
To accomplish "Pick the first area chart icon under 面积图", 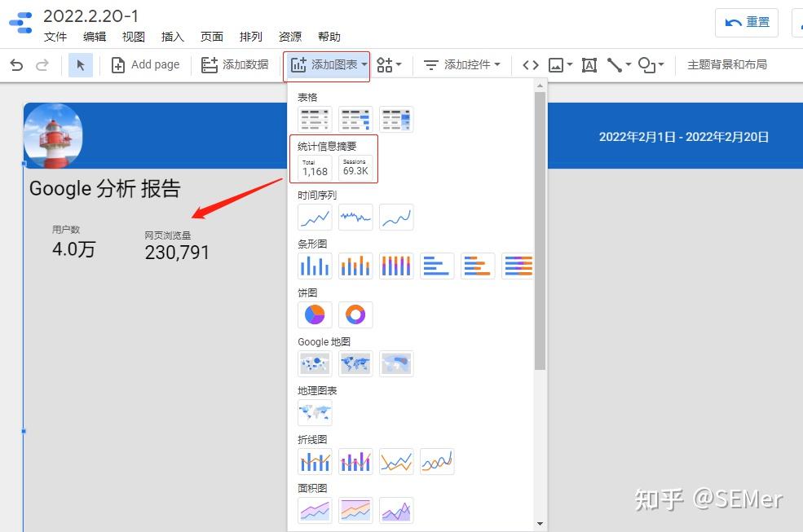I will point(315,510).
